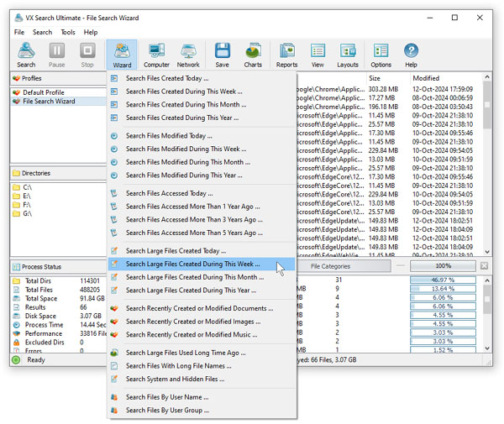This screenshot has height=424, width=504.
Task: Open Layouts from the toolbar
Action: tap(348, 55)
